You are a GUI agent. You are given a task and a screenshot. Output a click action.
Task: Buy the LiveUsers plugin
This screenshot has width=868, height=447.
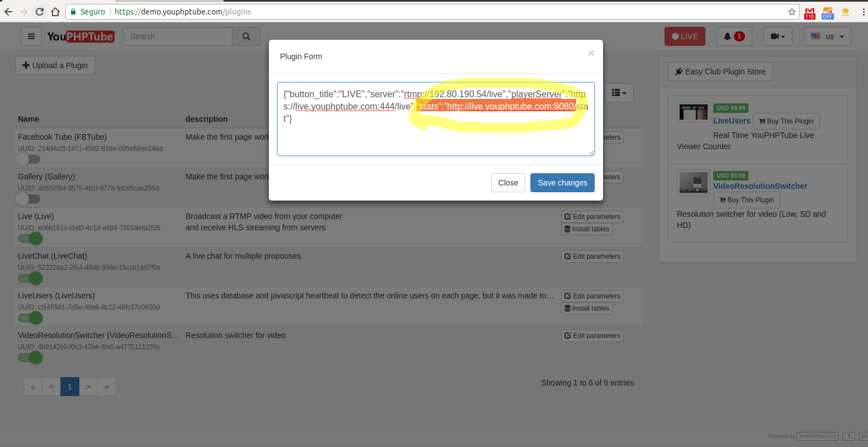786,121
